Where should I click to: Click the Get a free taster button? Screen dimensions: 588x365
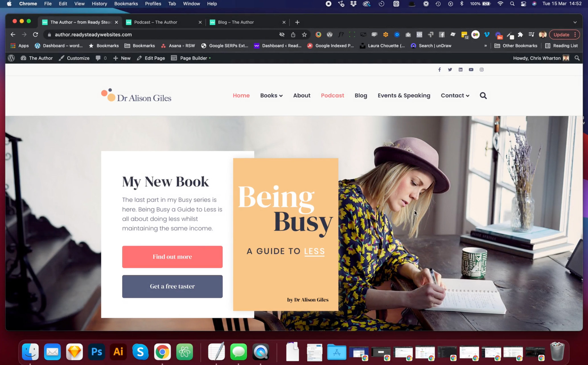tap(172, 286)
